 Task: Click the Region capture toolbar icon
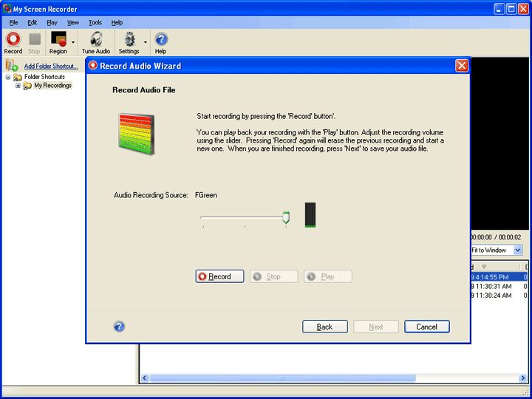click(x=58, y=39)
